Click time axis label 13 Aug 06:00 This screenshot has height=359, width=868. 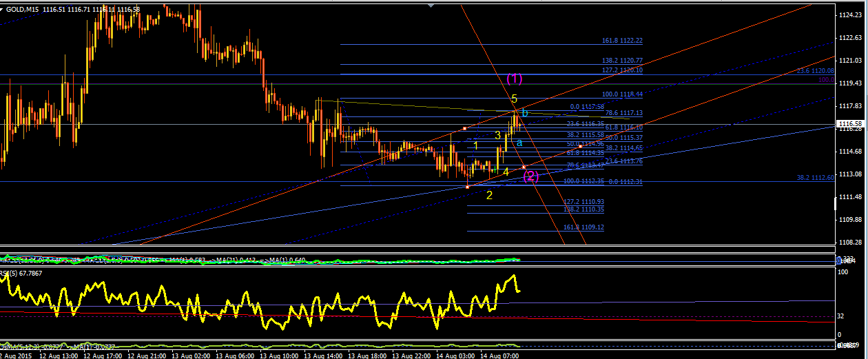(236, 356)
